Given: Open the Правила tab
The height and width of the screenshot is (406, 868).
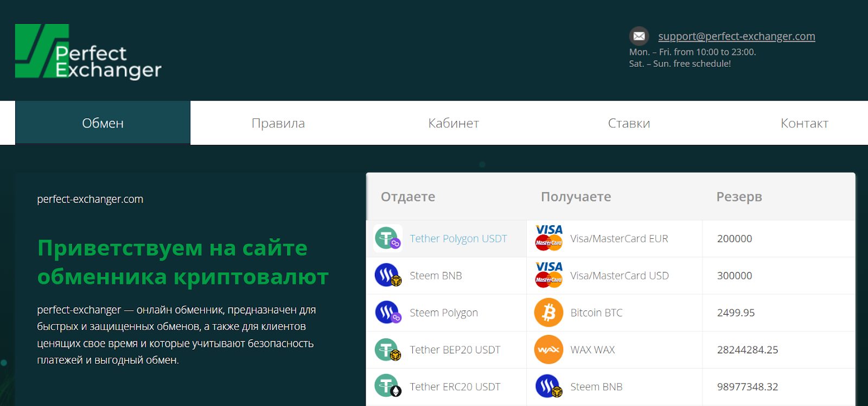Looking at the screenshot, I should pyautogui.click(x=278, y=123).
